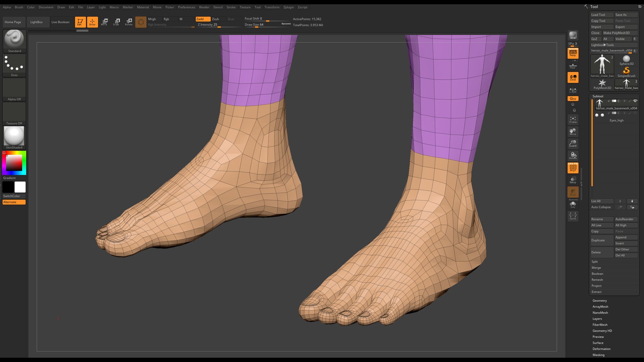Click the Xpose icon

coord(573,215)
